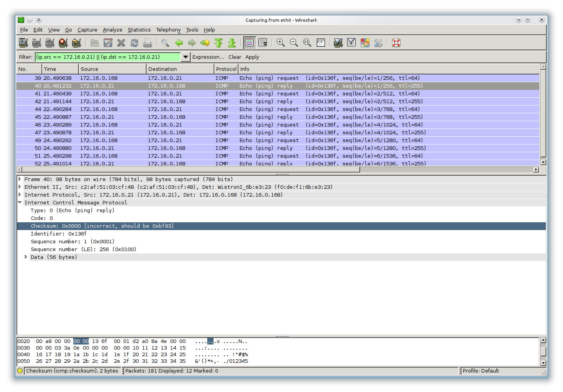The width and height of the screenshot is (563, 392).
Task: Save the capture file
Action: pyautogui.click(x=108, y=43)
